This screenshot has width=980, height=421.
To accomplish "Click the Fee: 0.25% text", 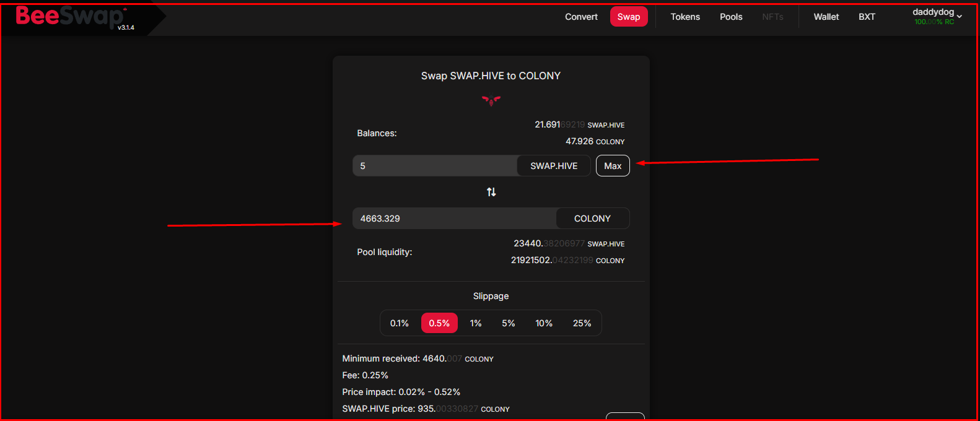I will [x=365, y=375].
